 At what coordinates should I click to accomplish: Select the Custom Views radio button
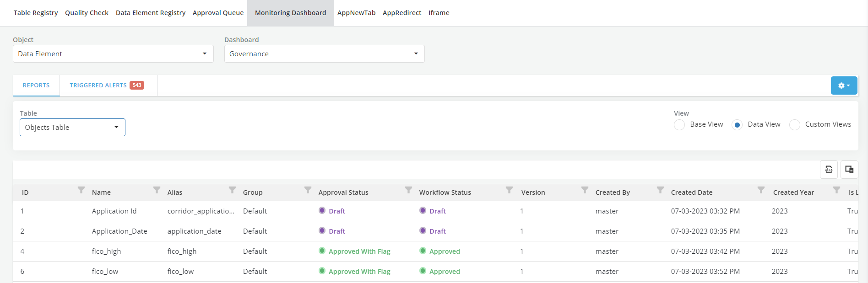(x=795, y=125)
